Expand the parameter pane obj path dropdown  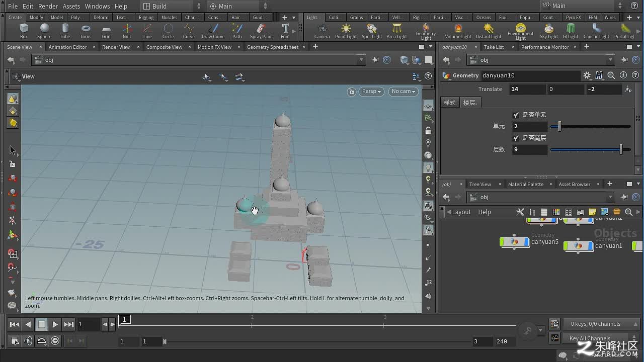[611, 60]
